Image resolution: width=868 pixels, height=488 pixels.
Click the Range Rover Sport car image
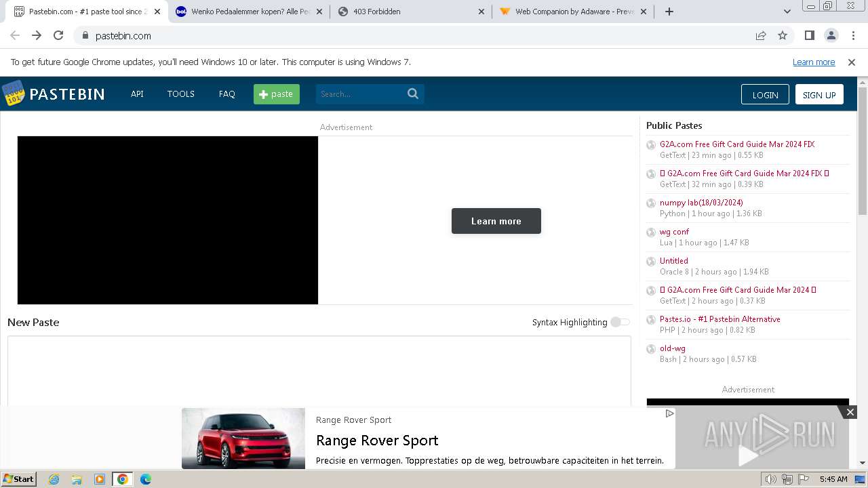[243, 438]
